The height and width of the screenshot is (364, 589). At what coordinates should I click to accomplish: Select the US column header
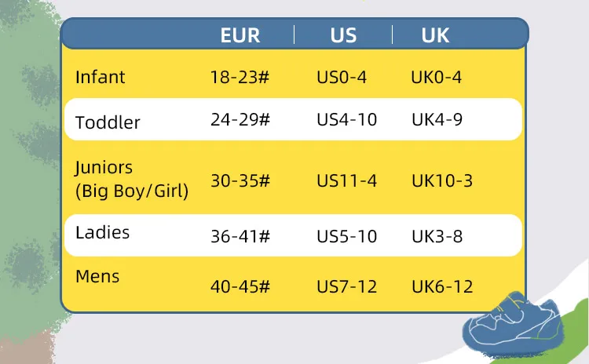pyautogui.click(x=343, y=35)
